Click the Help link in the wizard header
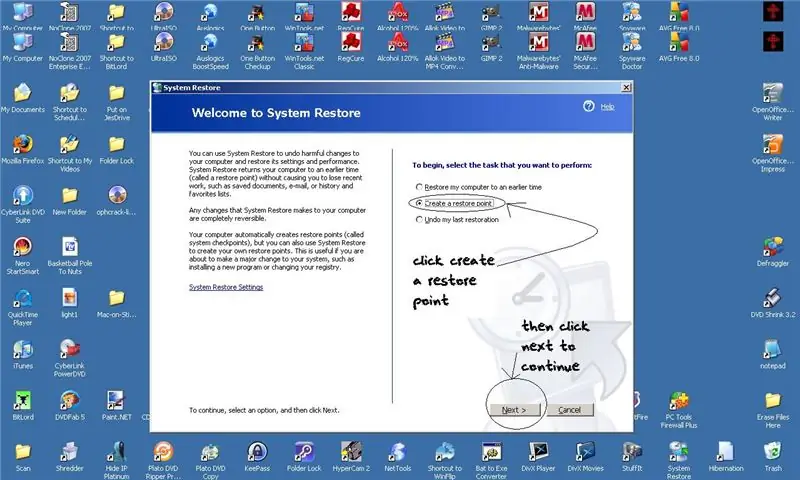Viewport: 800px width, 480px height. [607, 107]
